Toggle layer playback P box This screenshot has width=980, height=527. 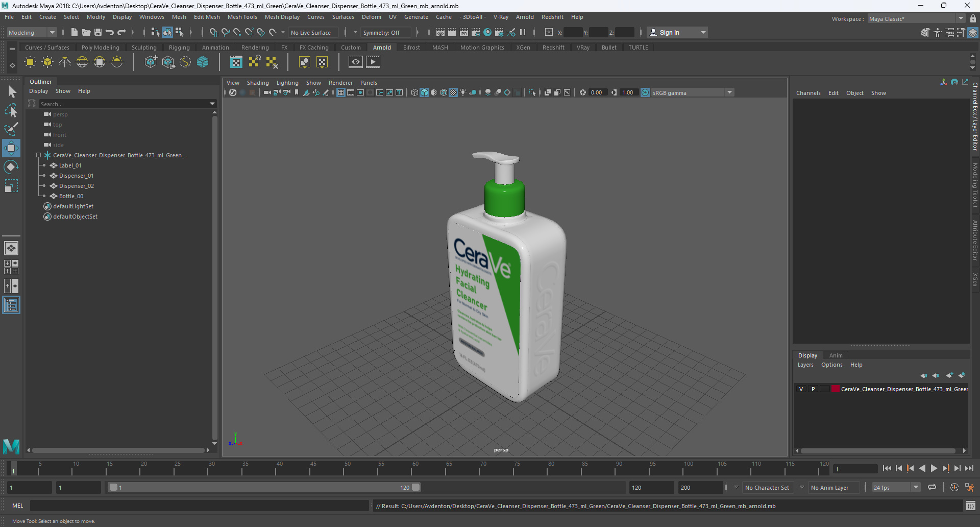pos(813,389)
